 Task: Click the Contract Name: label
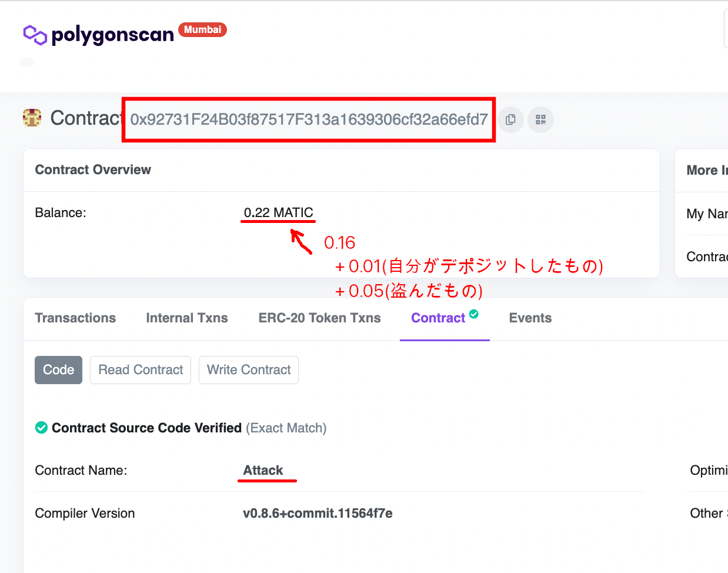pyautogui.click(x=81, y=470)
